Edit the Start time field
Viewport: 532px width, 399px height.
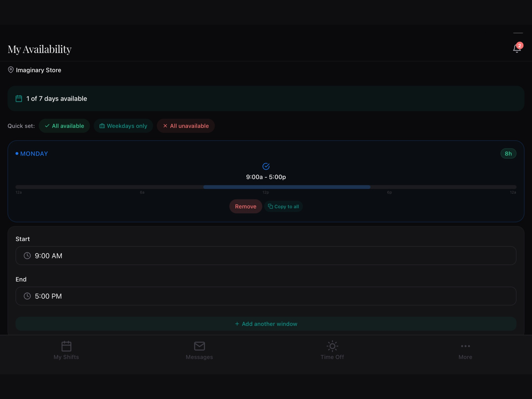266,256
